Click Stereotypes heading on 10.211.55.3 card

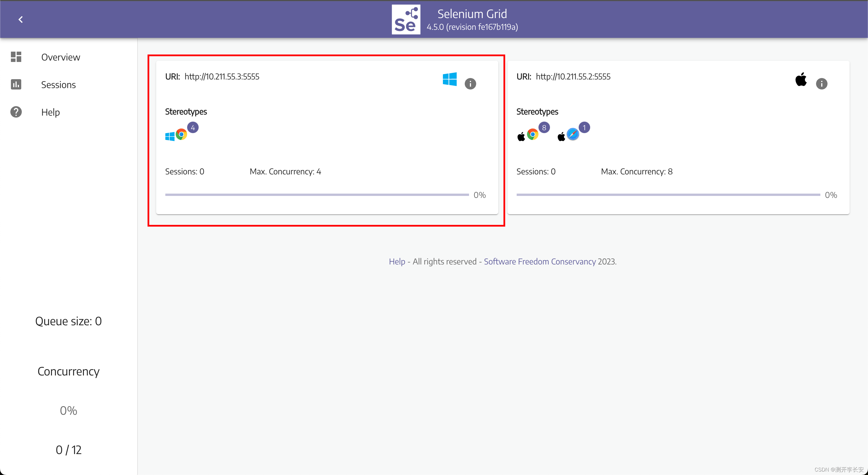(186, 112)
